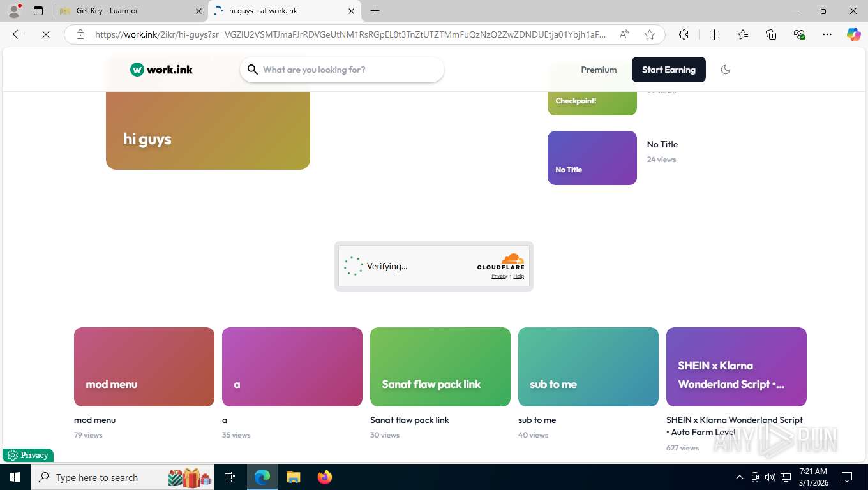Click 'mod menu' title below card
Image resolution: width=868 pixels, height=490 pixels.
[x=94, y=420]
